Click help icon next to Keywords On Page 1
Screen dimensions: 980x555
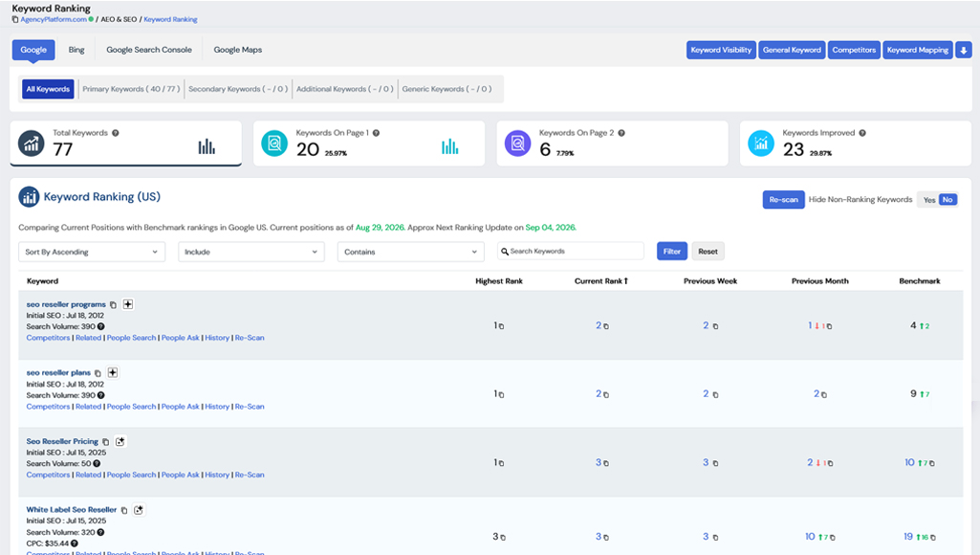(377, 133)
